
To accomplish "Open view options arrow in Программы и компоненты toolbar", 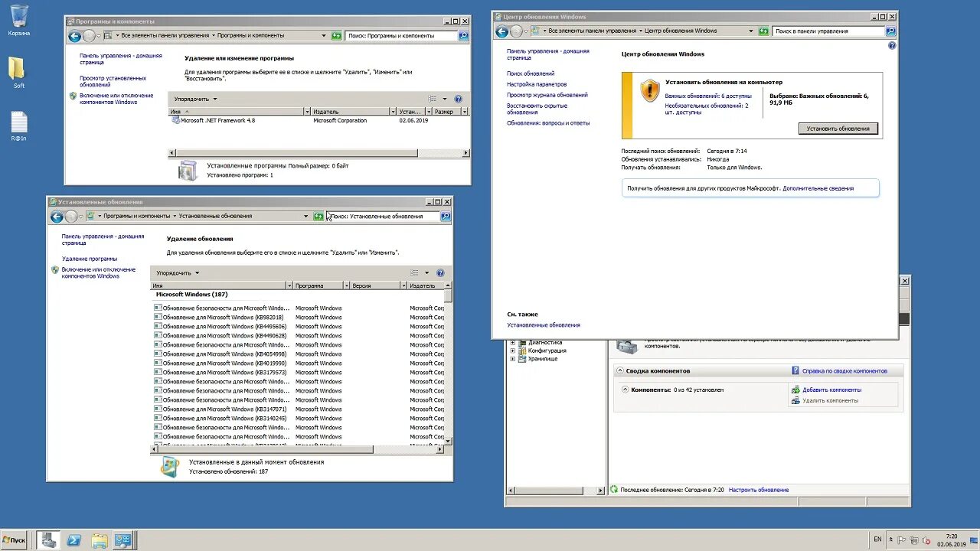I will pos(444,99).
